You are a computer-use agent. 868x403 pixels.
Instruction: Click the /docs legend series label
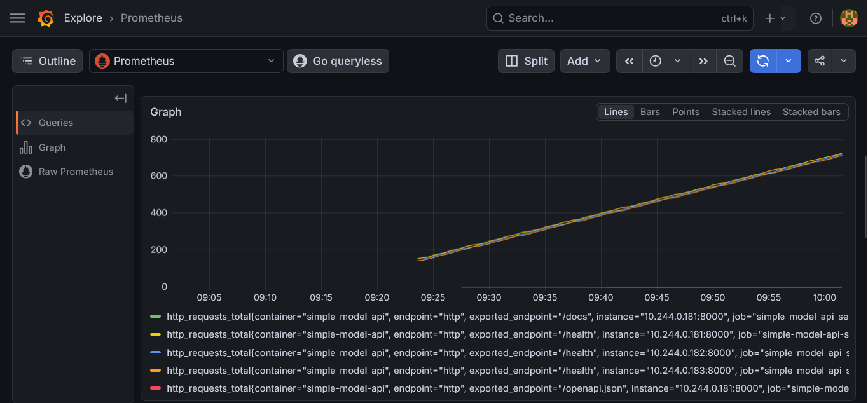pyautogui.click(x=507, y=317)
